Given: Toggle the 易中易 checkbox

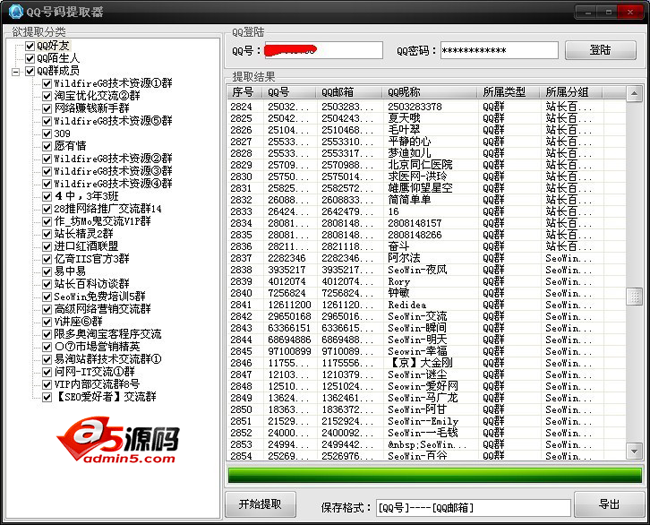Looking at the screenshot, I should click(47, 272).
